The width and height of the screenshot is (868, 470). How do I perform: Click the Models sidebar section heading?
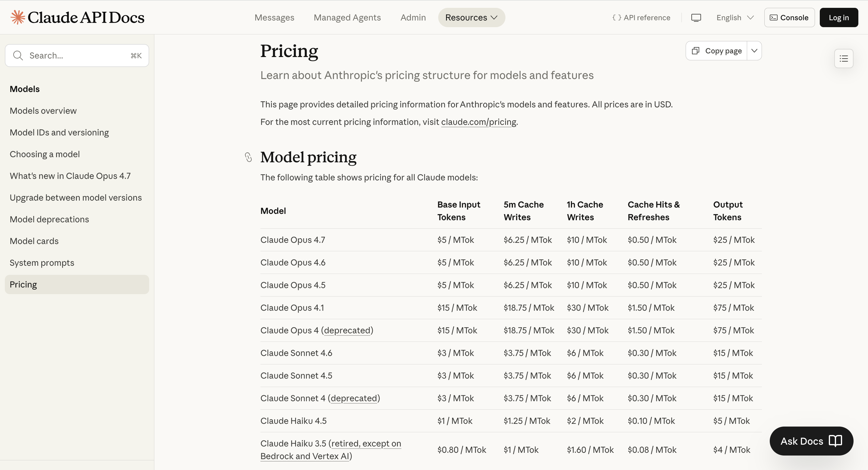[25, 89]
